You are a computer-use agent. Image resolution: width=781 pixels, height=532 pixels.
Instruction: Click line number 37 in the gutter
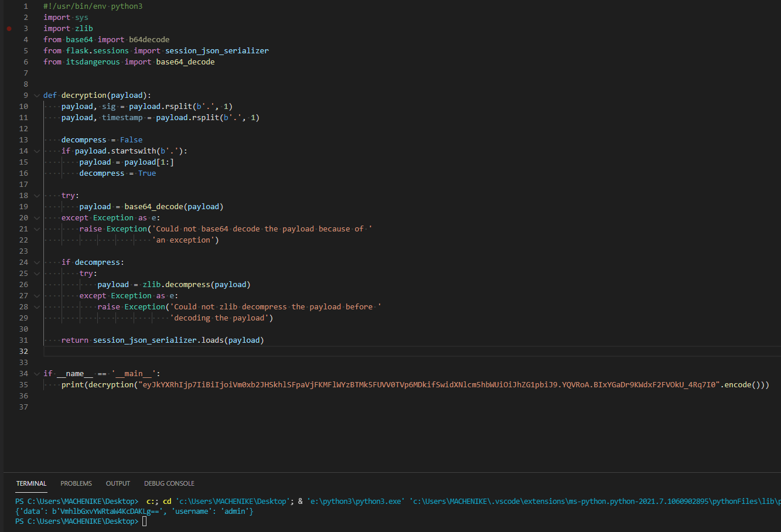coord(23,407)
